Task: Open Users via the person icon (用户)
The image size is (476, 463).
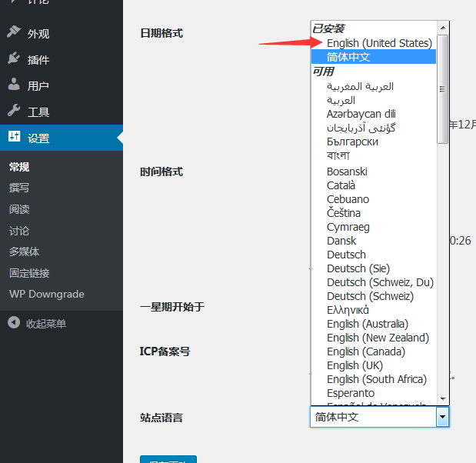Action: tap(14, 85)
